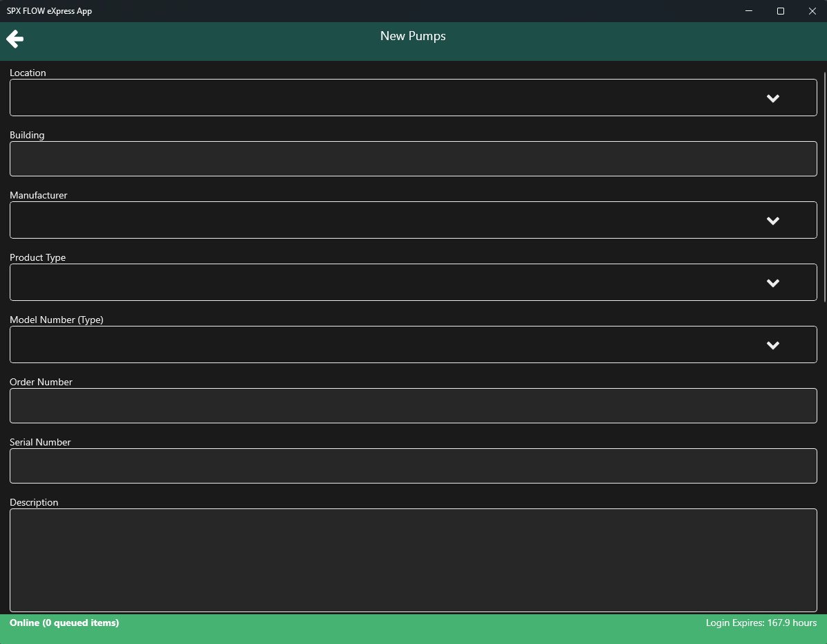The width and height of the screenshot is (827, 644).
Task: Click the 'Online (0 queued items)' status text
Action: pos(64,623)
